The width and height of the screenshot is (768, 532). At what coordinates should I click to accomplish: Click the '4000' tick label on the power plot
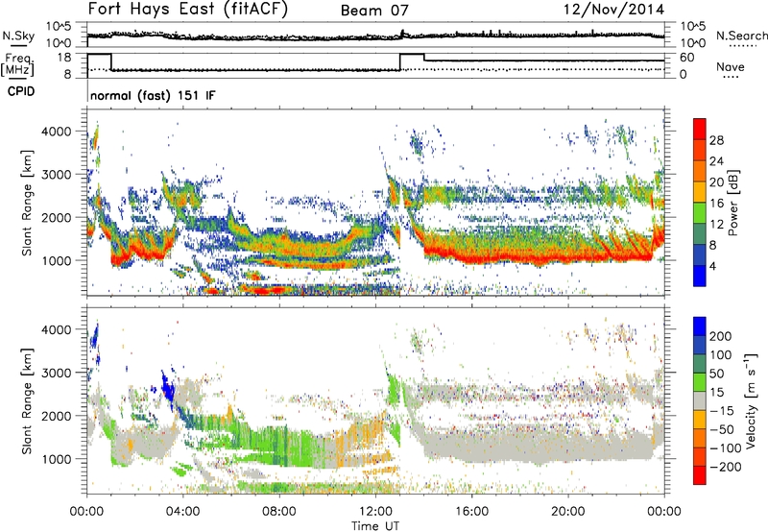pyautogui.click(x=57, y=132)
